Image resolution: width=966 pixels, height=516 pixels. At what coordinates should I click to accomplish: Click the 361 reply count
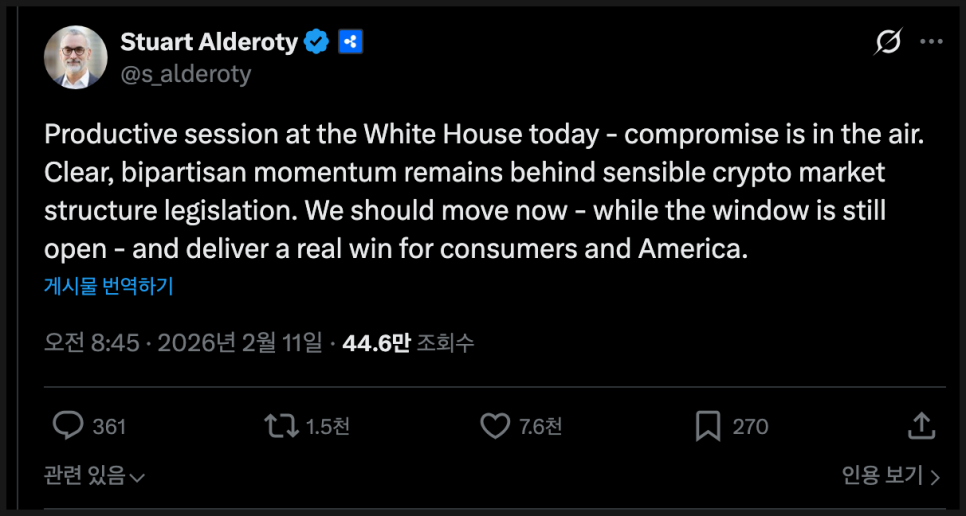(x=109, y=427)
